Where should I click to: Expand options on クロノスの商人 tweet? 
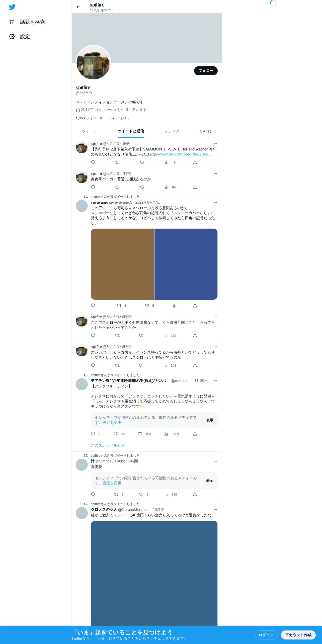[x=215, y=510]
